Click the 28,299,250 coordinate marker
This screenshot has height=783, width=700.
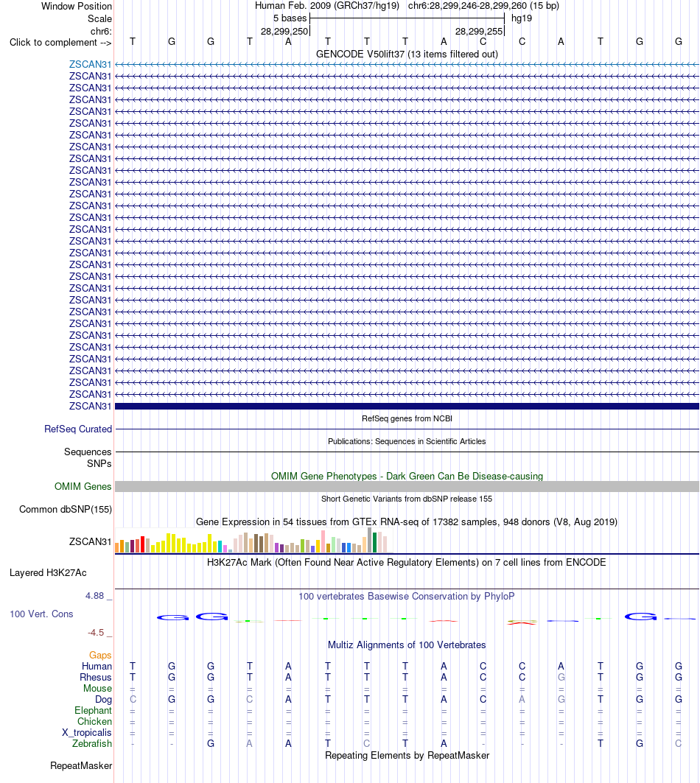(x=284, y=32)
